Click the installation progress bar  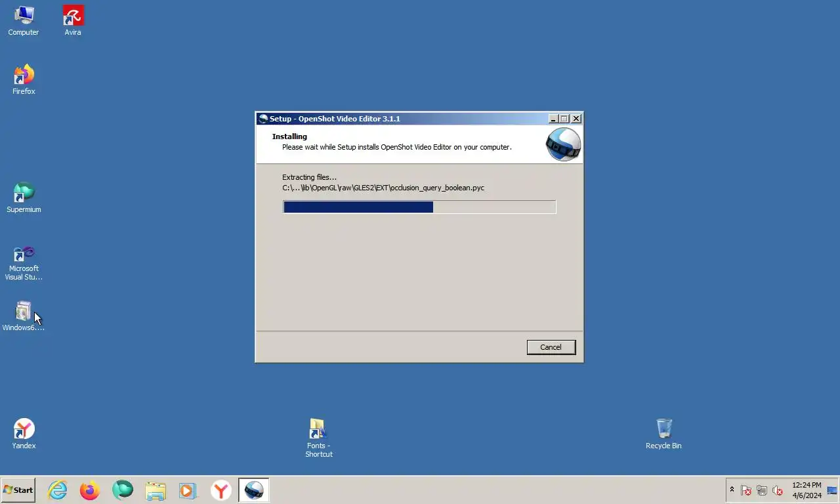[x=419, y=207]
